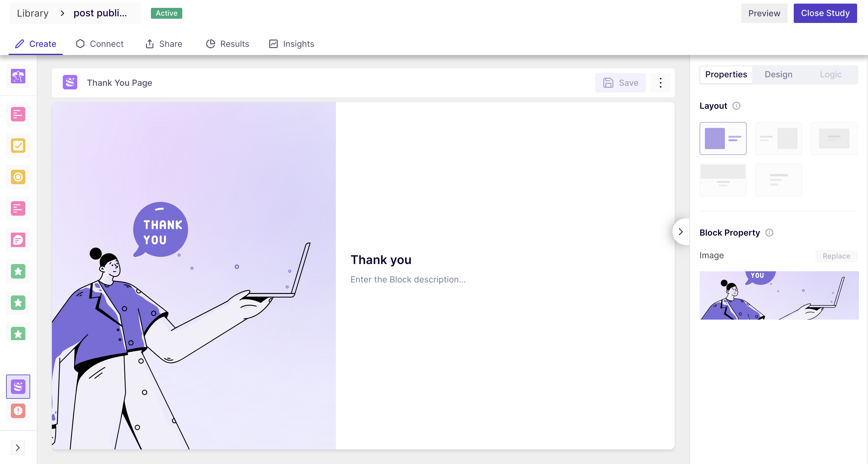
Task: Select the first pink text block icon
Action: pos(18,114)
